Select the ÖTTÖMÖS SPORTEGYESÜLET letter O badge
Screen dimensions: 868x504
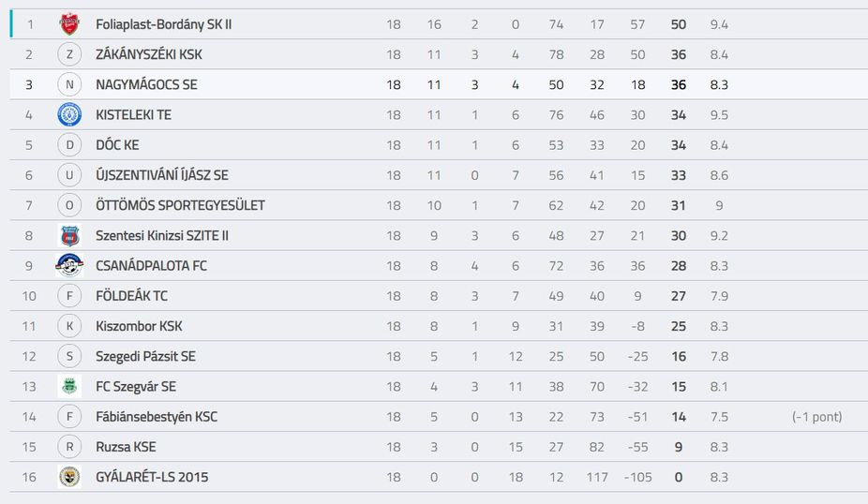(x=69, y=205)
